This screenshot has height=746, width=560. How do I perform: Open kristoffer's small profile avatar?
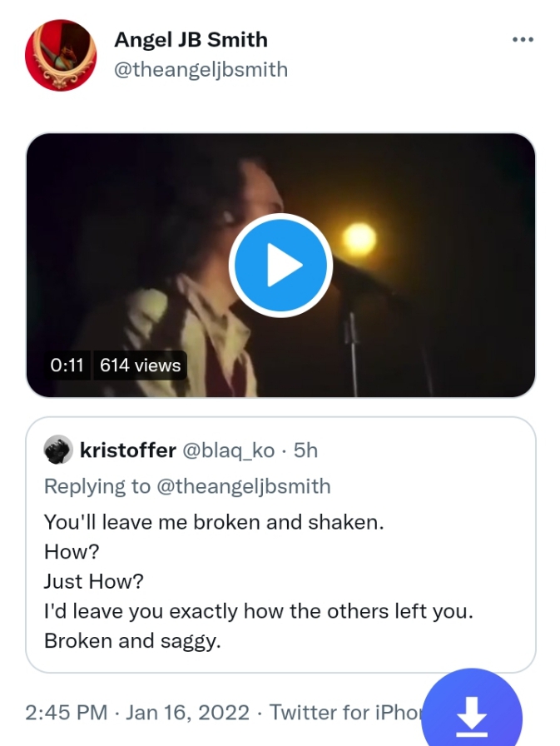click(58, 450)
